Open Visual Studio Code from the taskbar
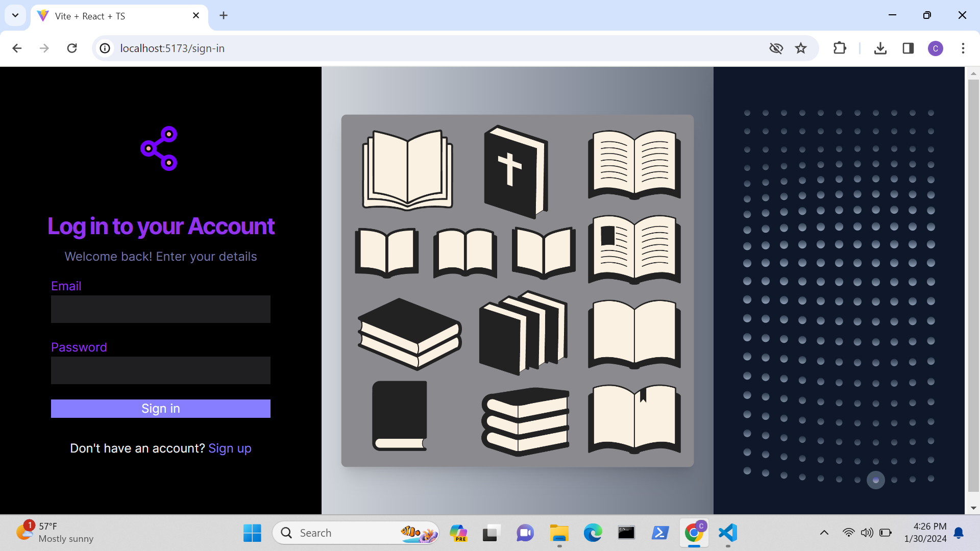980x551 pixels. click(728, 533)
